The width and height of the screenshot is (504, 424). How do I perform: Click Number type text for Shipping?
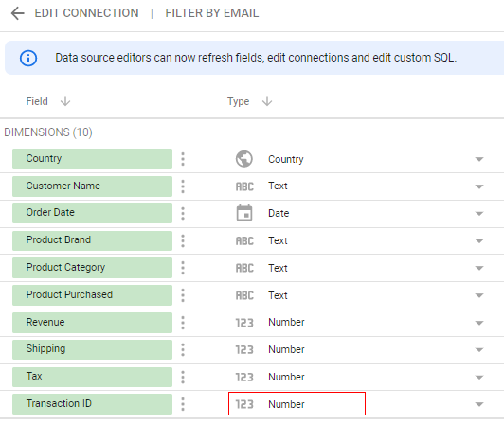pyautogui.click(x=286, y=349)
